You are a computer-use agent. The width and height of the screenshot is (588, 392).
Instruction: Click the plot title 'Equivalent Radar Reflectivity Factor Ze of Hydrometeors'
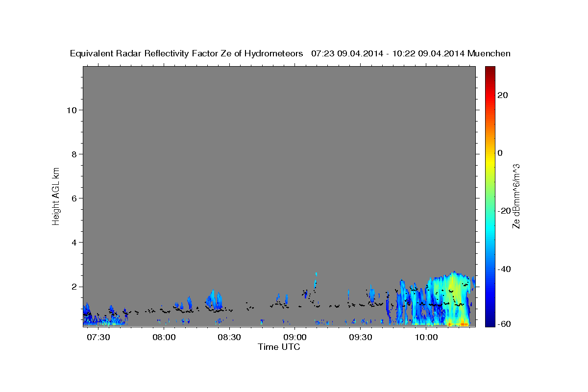[186, 53]
